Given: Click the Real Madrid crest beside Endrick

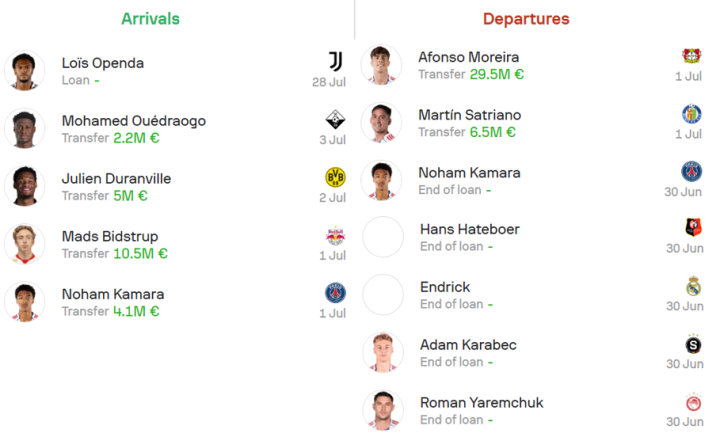Looking at the screenshot, I should 693,286.
